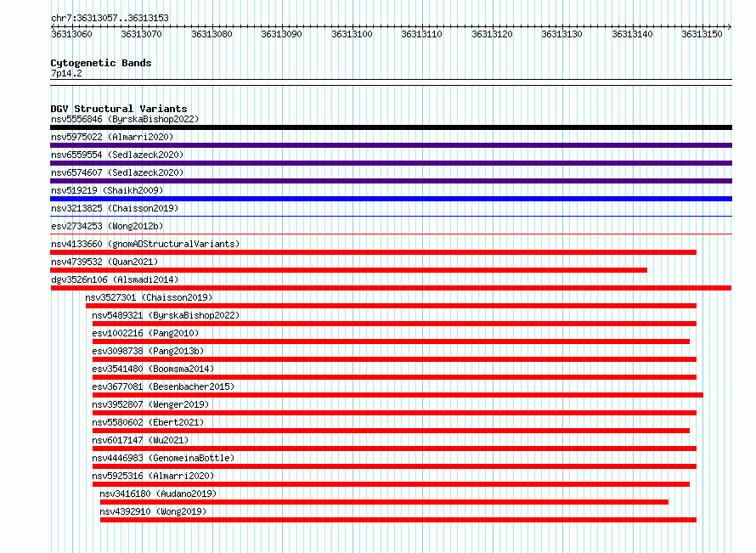Screen dimensions: 756x553
Task: Select the red nsv5925316 variant bar
Action: [391, 484]
